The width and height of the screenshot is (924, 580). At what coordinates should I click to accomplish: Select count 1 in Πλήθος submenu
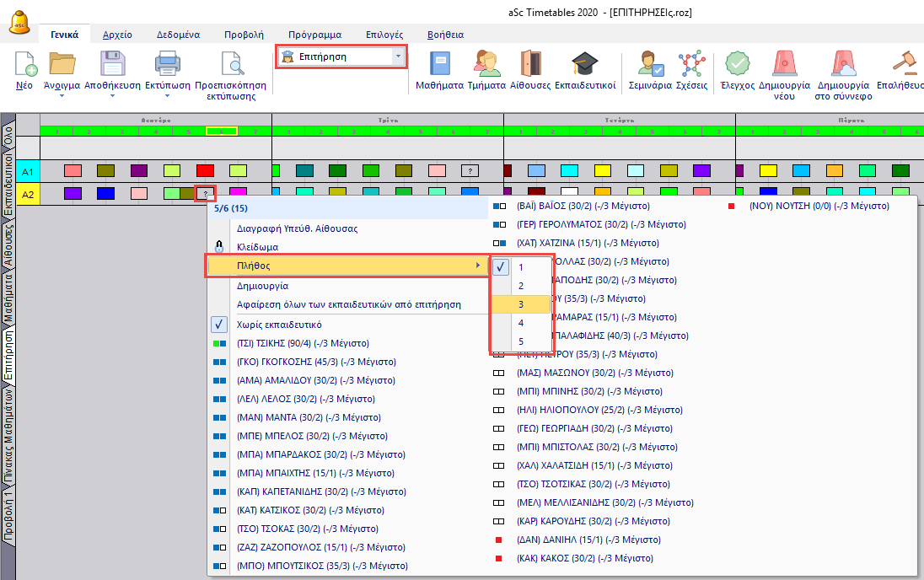(x=521, y=267)
